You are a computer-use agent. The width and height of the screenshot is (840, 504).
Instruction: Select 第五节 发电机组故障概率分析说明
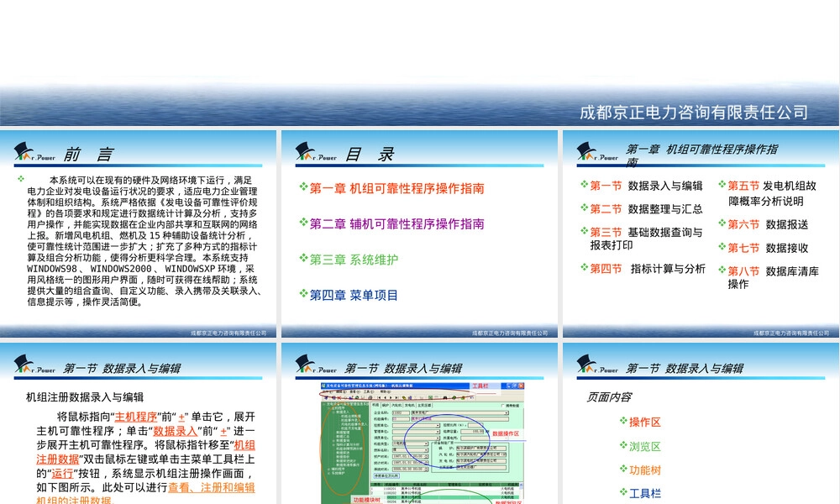click(772, 193)
